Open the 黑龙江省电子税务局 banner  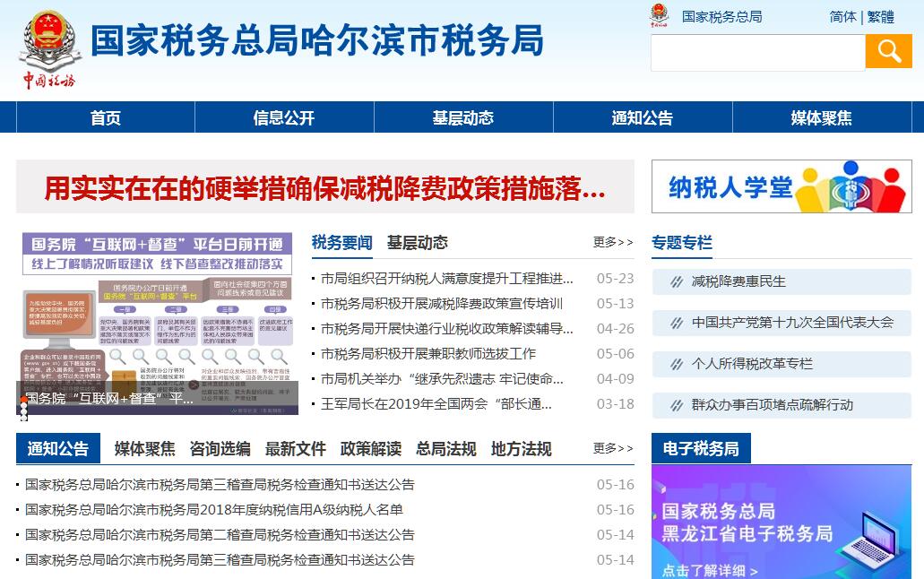782,522
